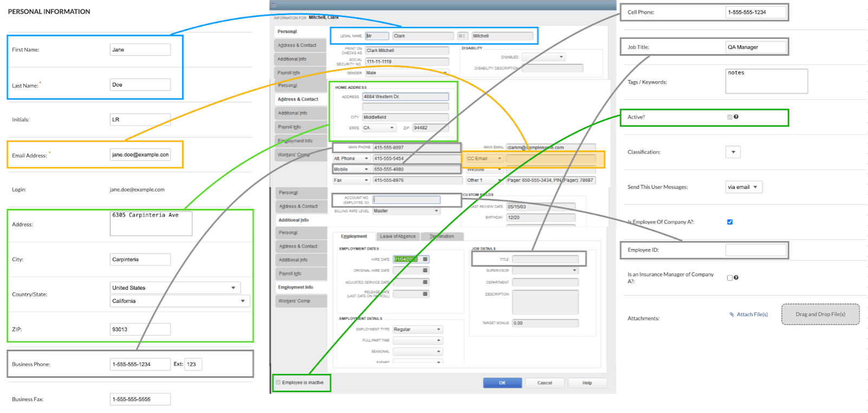Screen dimensions: 868x413
Task: Open the Mobile phone type dropdown
Action: click(x=351, y=169)
